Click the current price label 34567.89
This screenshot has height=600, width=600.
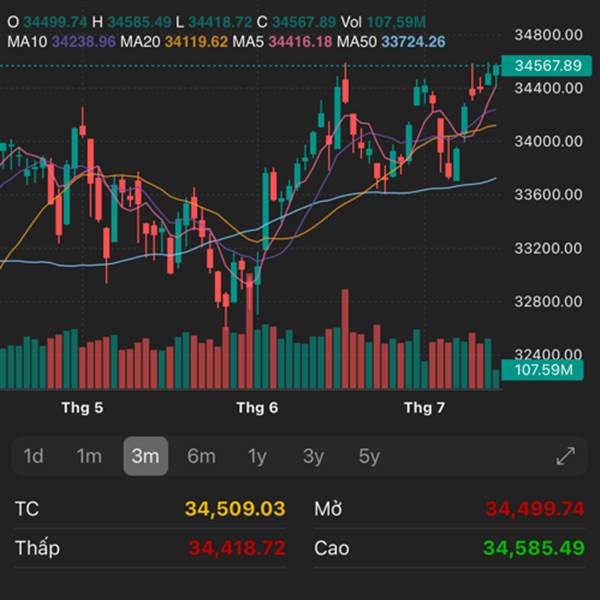[547, 66]
